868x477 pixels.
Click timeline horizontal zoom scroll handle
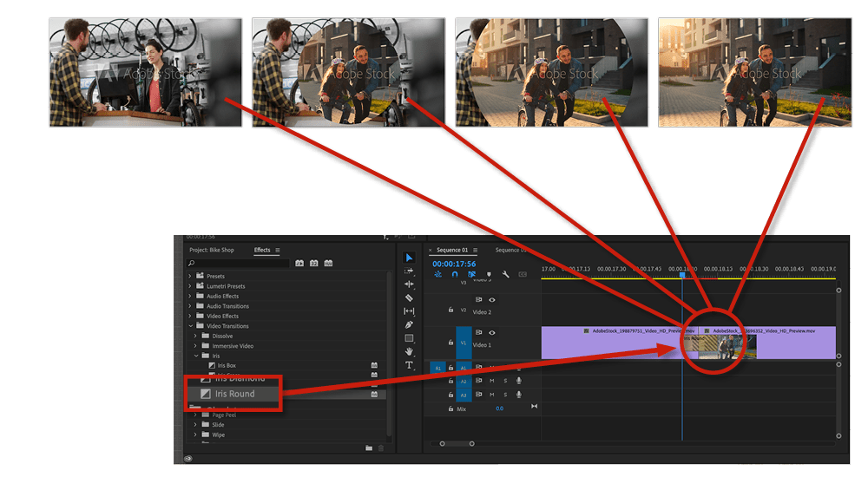[x=471, y=444]
